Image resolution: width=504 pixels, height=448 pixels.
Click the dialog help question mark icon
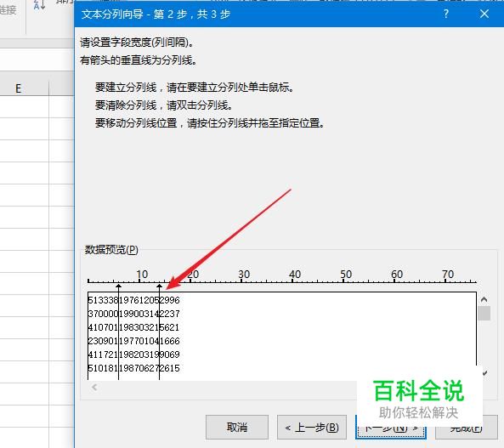[446, 14]
